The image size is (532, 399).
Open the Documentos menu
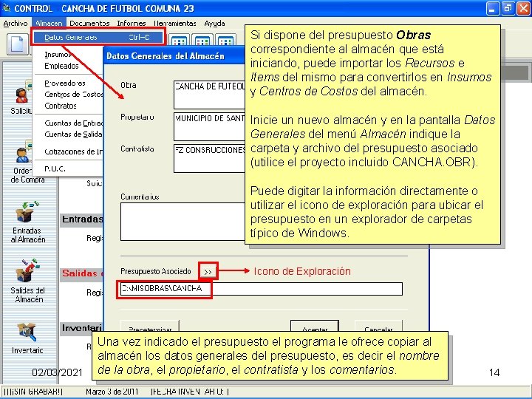(x=89, y=24)
